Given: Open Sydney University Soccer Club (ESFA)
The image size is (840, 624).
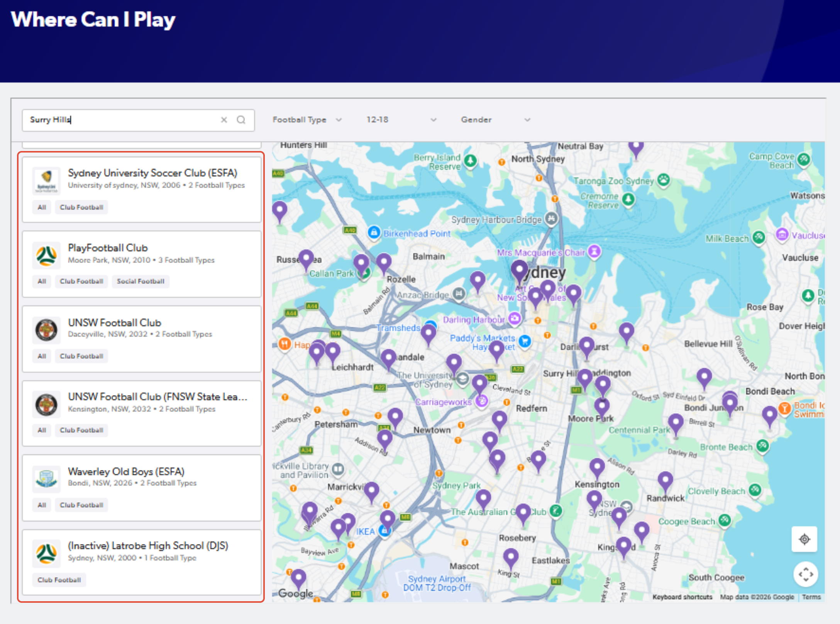Looking at the screenshot, I should [x=142, y=189].
